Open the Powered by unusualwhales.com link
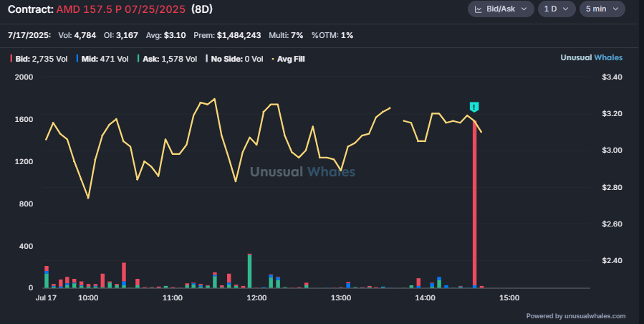Viewport: 644px width, 324px height. (x=576, y=316)
